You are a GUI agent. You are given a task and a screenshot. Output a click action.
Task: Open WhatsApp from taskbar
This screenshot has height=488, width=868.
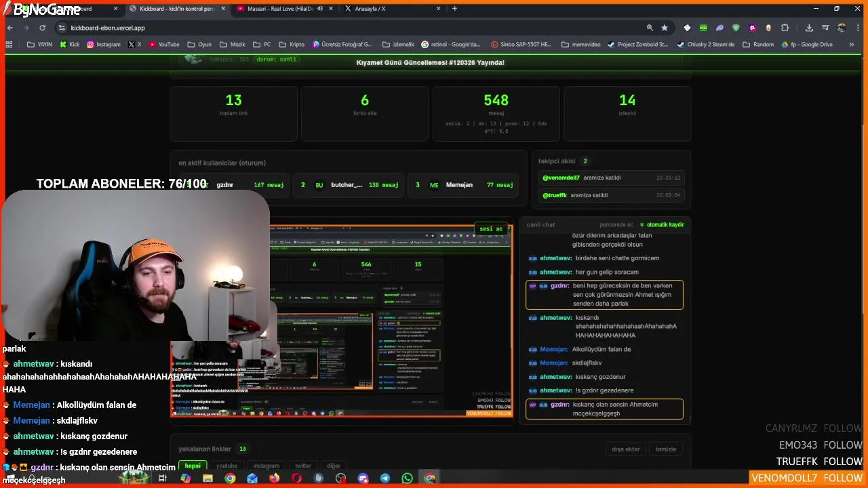point(407,479)
